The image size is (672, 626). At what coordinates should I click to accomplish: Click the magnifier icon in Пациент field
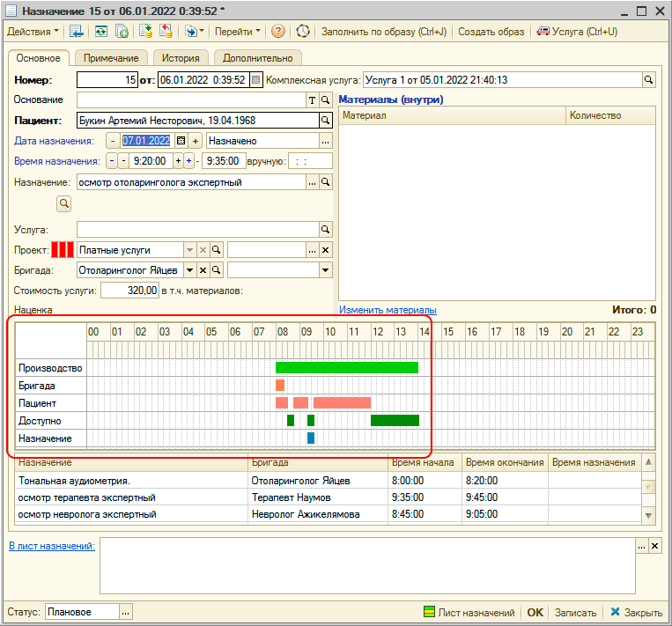(325, 121)
